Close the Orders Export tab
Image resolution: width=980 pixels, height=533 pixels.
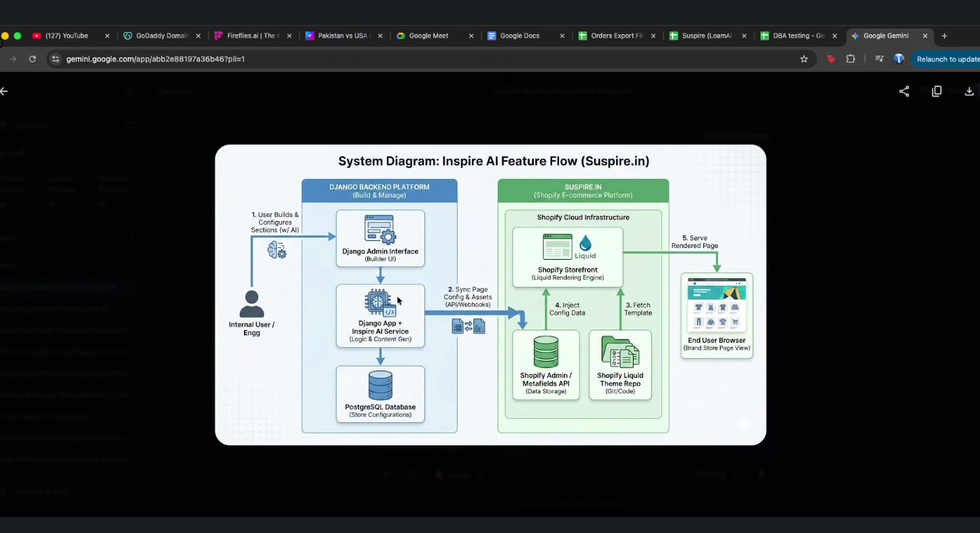coord(653,36)
